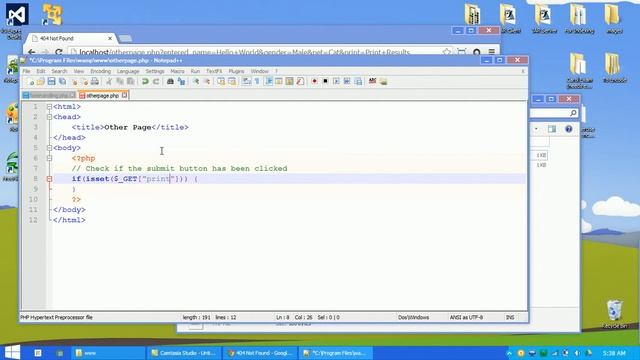This screenshot has width=640, height=360.
Task: Collapse the head fold on line 2
Action: [49, 117]
